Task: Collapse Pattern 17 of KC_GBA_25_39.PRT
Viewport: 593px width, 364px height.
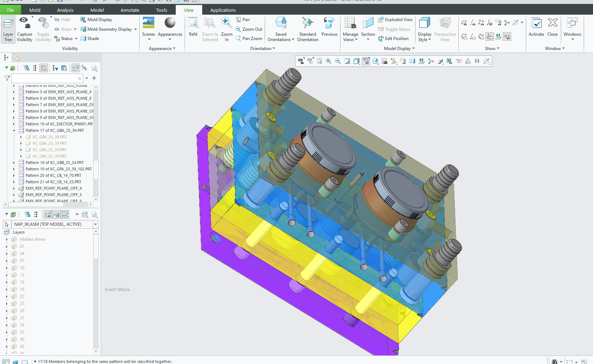Action: 14,130
